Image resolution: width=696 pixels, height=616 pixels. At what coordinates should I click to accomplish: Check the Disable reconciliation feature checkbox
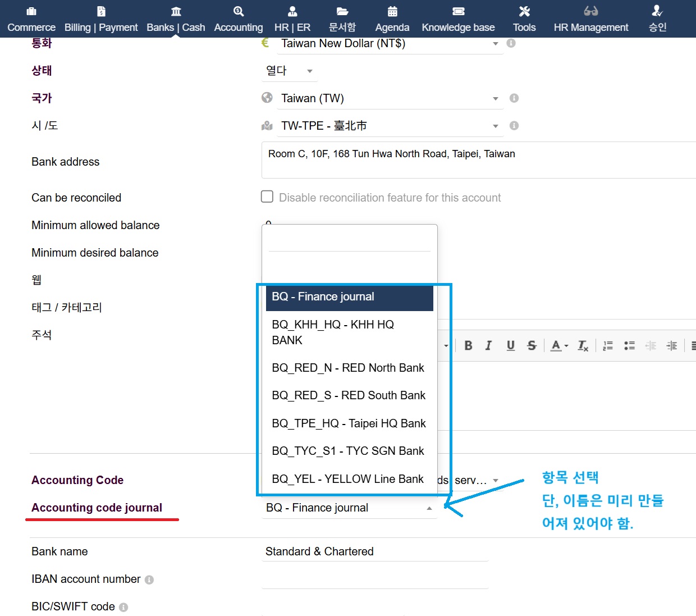pyautogui.click(x=267, y=197)
